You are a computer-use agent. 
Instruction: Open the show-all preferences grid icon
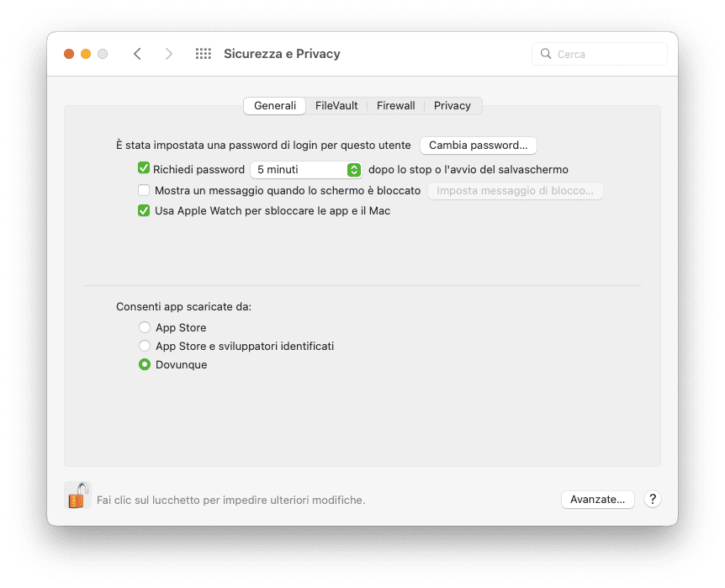[203, 54]
